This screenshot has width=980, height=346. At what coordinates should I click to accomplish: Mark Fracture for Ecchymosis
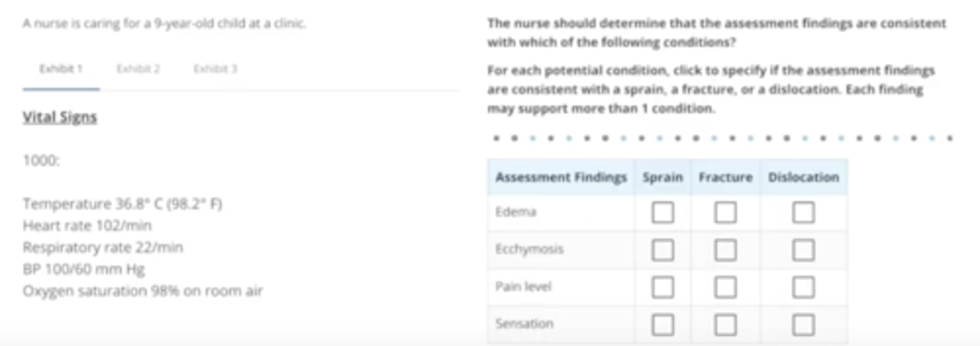pyautogui.click(x=725, y=250)
